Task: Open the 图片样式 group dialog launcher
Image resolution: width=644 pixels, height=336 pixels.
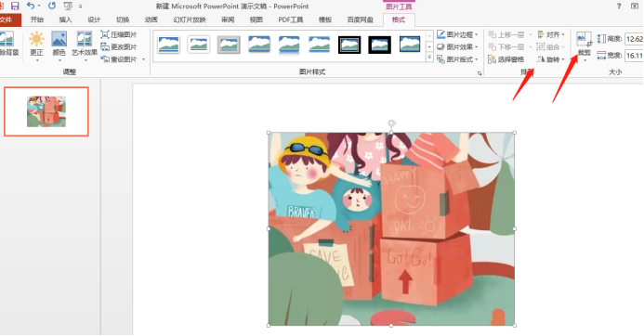Action: point(480,73)
